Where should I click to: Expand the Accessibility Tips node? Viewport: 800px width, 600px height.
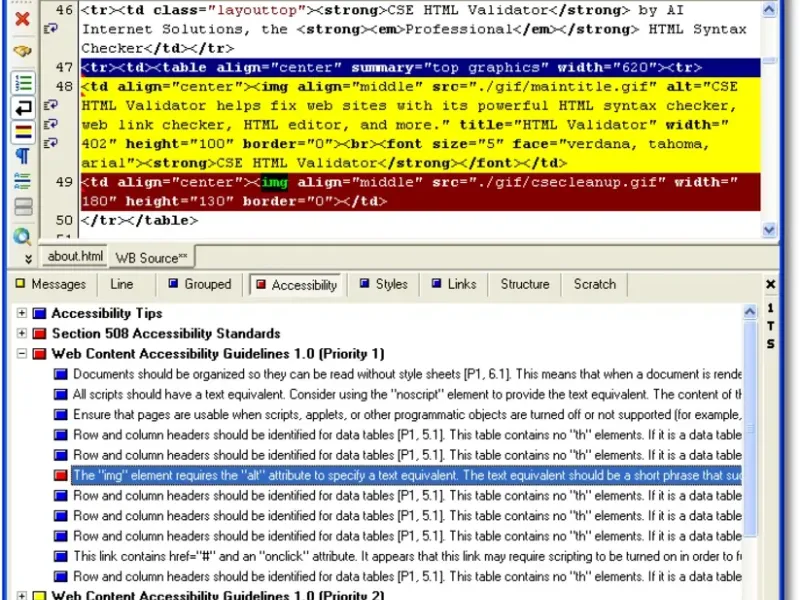(x=21, y=313)
